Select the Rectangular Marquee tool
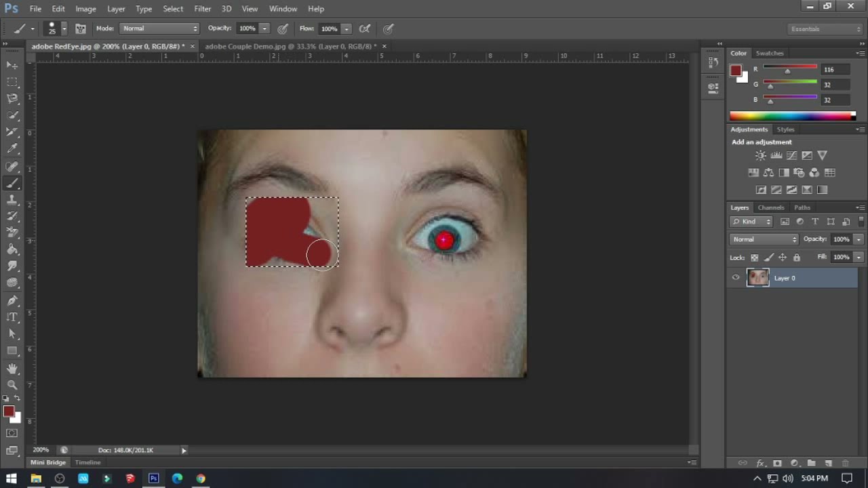The height and width of the screenshot is (488, 868). click(x=12, y=82)
